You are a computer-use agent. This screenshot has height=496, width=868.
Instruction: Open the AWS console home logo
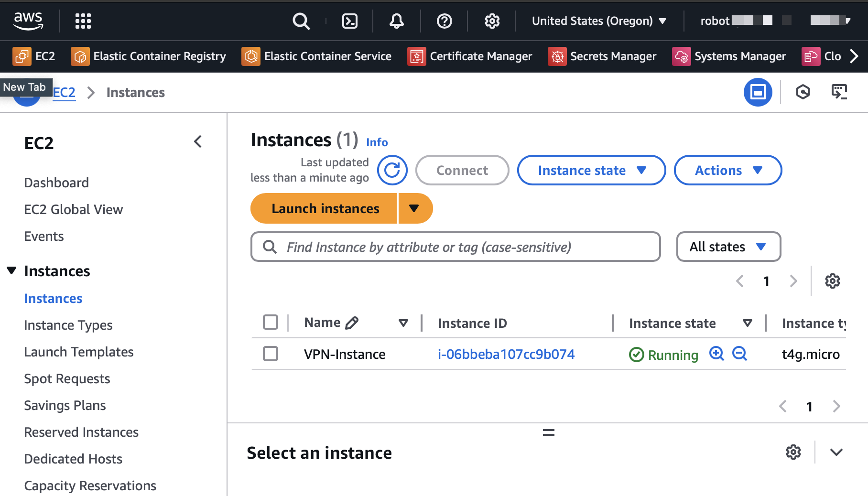click(28, 21)
